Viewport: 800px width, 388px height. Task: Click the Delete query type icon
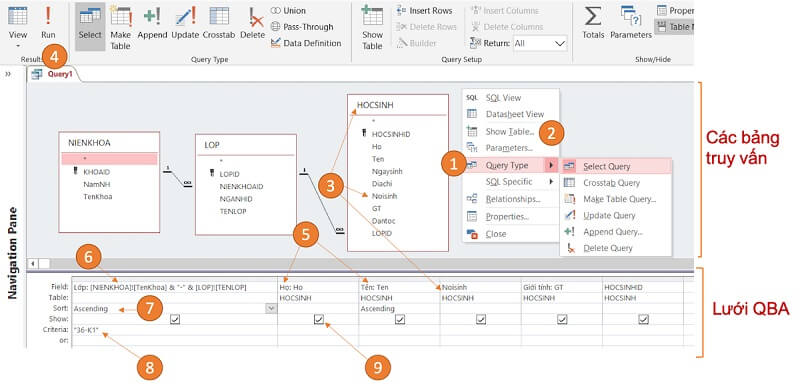point(253,23)
